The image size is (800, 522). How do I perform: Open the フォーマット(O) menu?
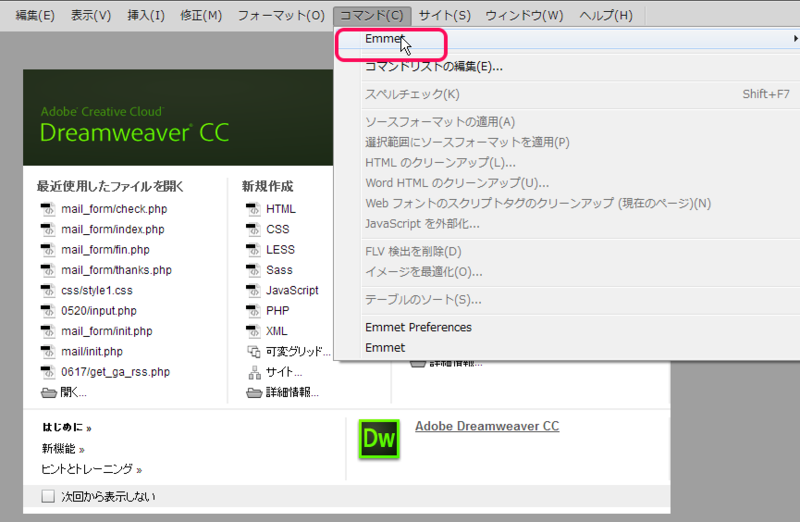(281, 15)
